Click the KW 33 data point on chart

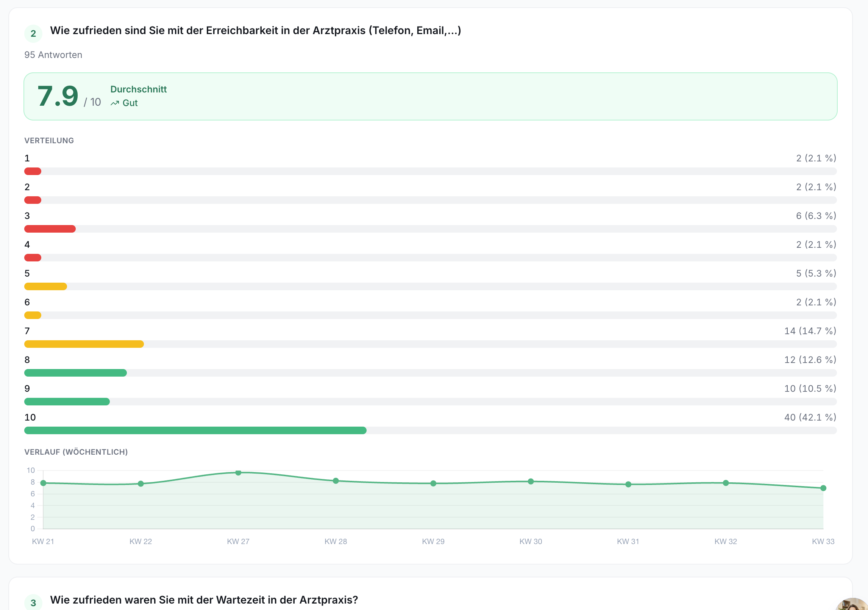pyautogui.click(x=823, y=488)
